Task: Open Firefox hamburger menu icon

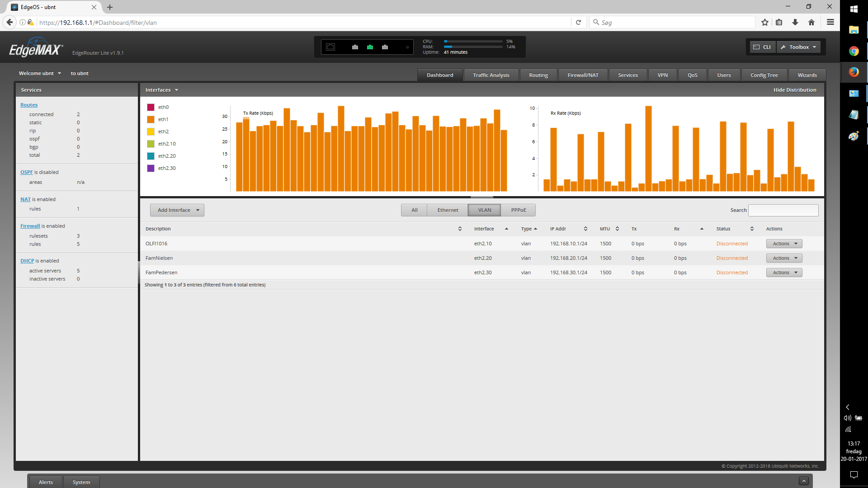Action: (830, 22)
